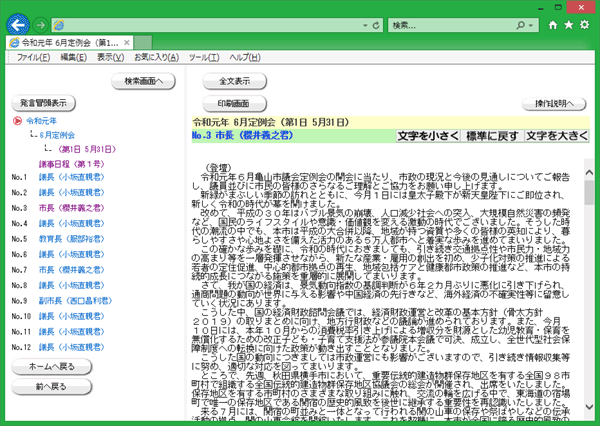Click in the browser address bar field
Screen dimensions: 600x426
(212, 26)
